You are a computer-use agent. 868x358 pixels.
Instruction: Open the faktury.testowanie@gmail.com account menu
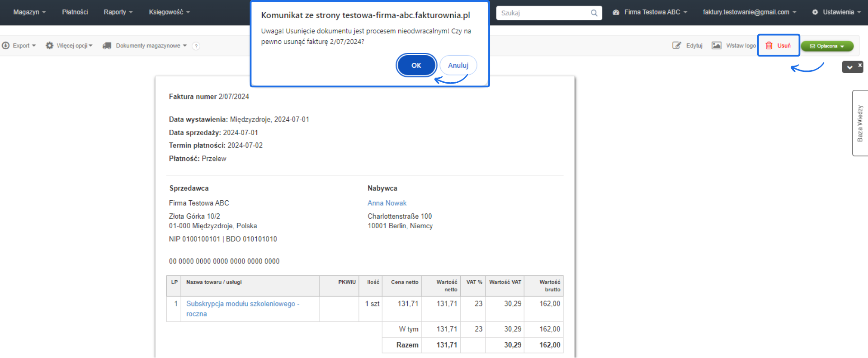pyautogui.click(x=750, y=12)
